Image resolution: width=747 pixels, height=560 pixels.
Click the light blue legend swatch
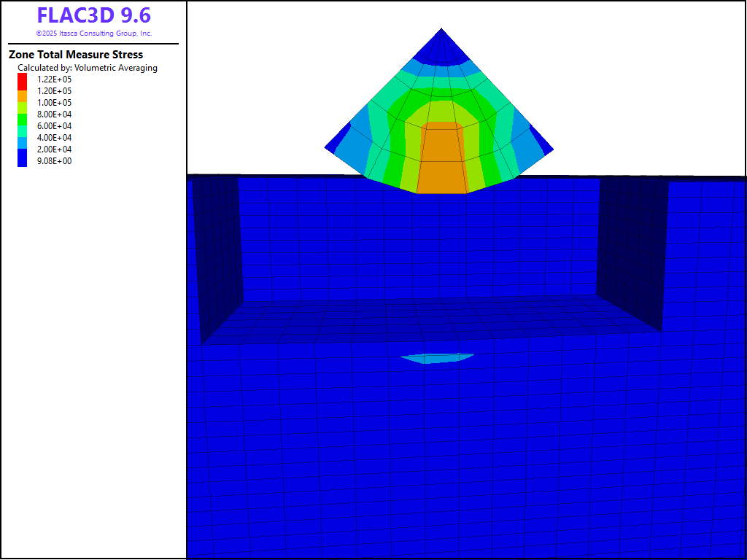[x=22, y=138]
